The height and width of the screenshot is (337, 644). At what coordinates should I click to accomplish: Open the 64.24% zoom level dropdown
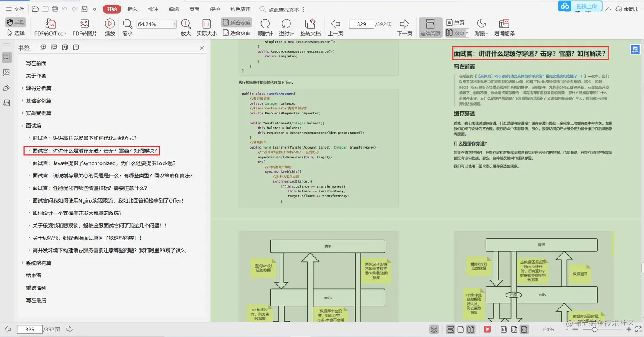tap(175, 24)
